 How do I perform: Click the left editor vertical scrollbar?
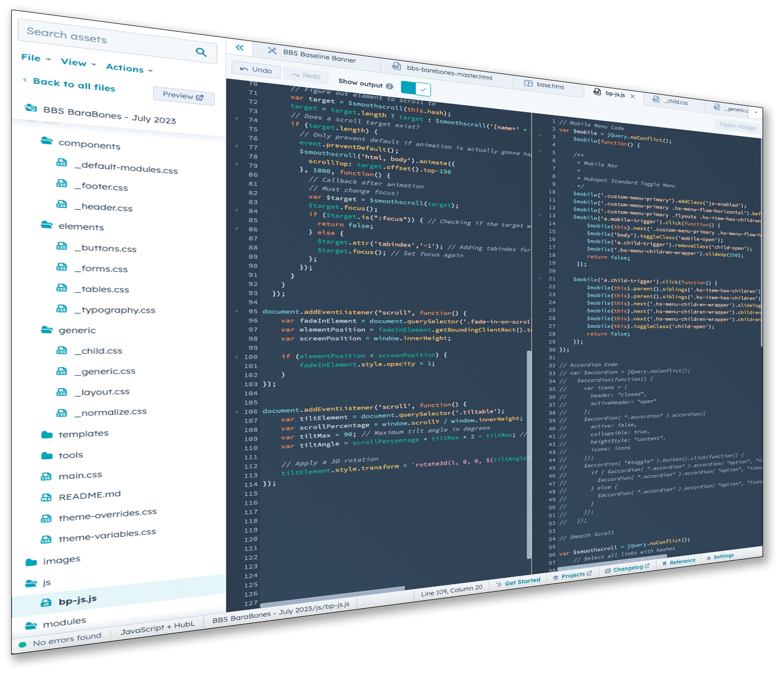click(x=529, y=454)
